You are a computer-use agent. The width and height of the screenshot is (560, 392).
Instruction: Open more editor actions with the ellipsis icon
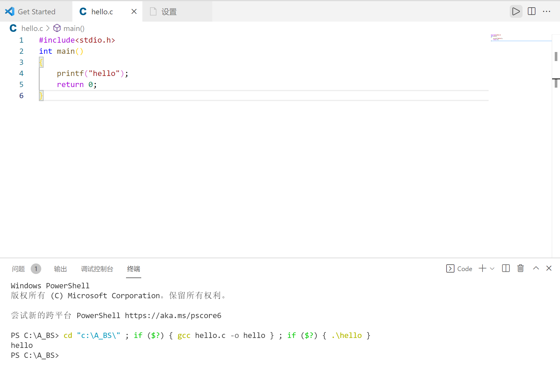(x=547, y=11)
